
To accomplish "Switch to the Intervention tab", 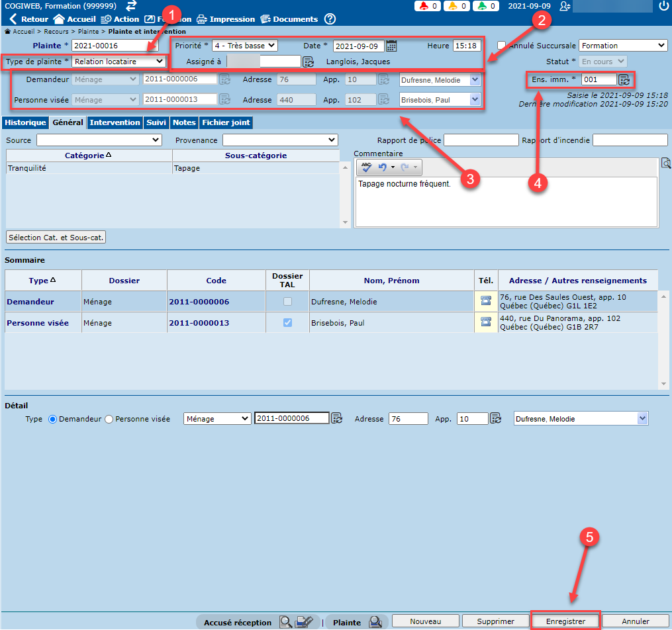I will [x=115, y=122].
